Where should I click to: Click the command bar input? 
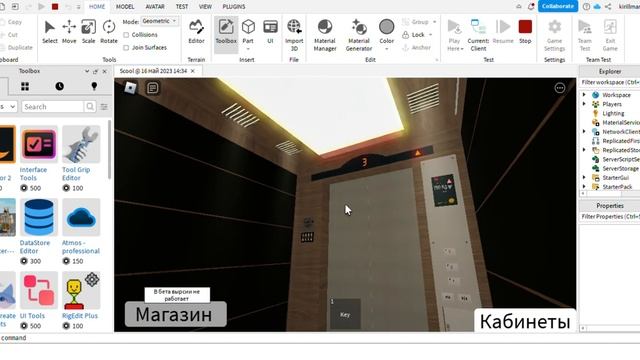[320, 338]
